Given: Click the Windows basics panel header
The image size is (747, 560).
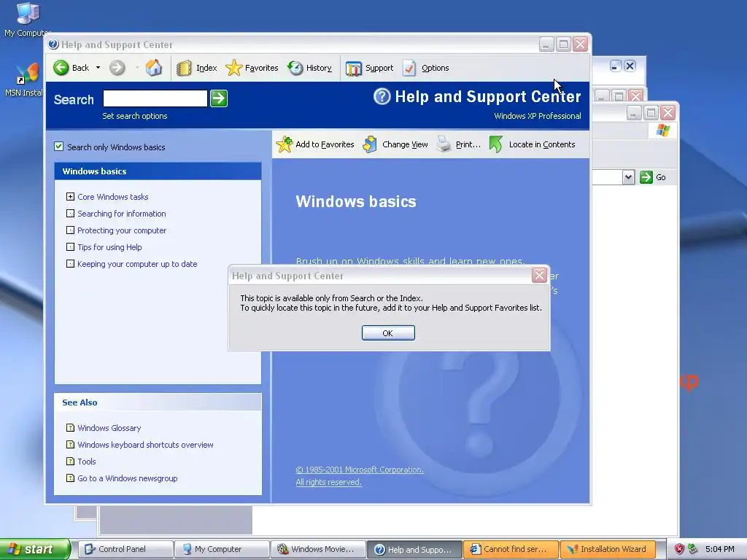Looking at the screenshot, I should pyautogui.click(x=158, y=171).
